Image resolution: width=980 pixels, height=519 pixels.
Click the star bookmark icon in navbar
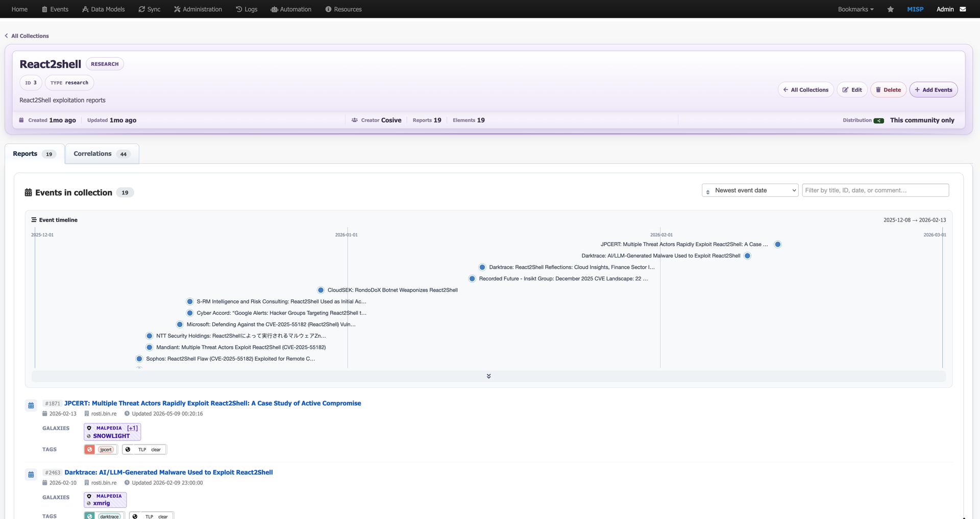click(x=890, y=9)
